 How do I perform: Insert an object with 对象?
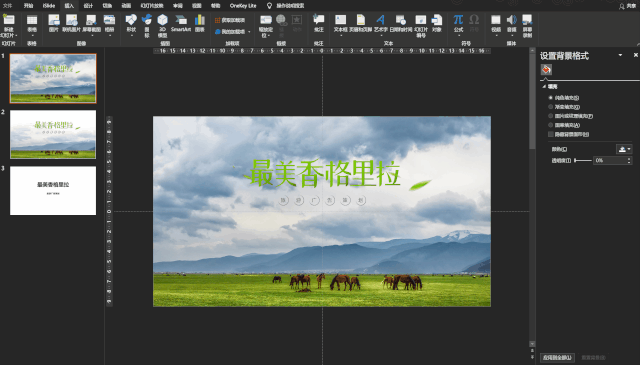pos(437,23)
